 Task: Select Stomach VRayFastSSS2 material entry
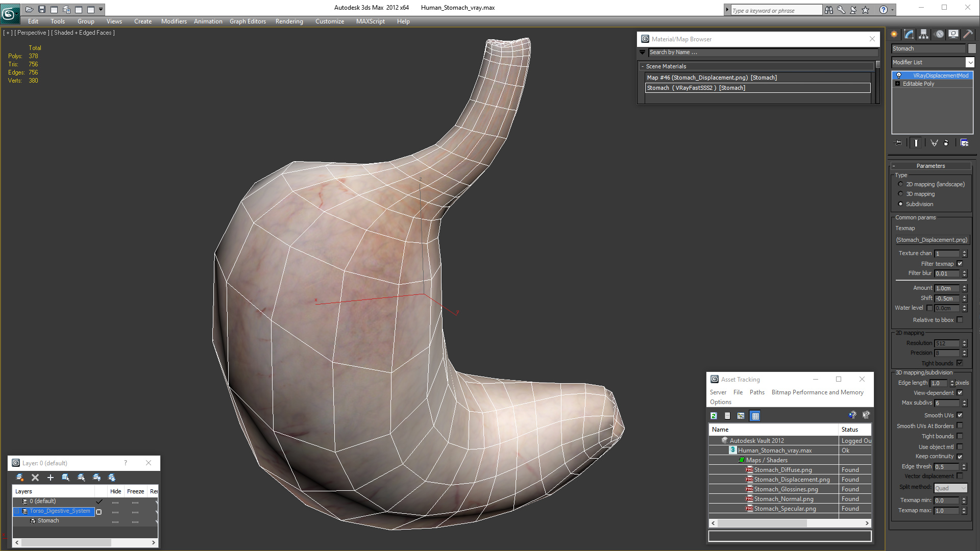758,88
